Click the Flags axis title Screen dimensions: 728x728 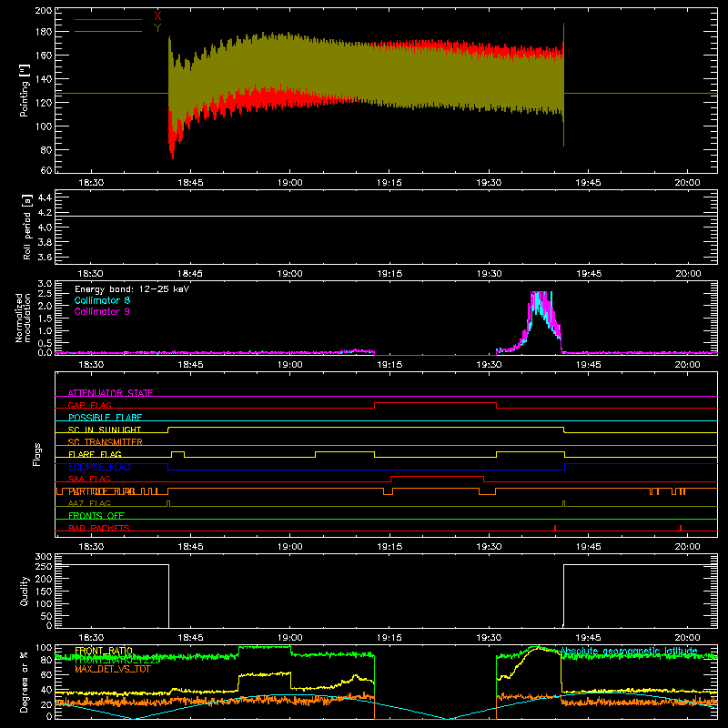point(36,454)
